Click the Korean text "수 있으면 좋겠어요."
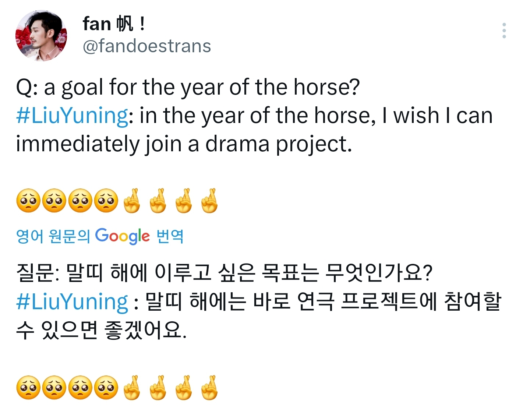Image resolution: width=530 pixels, height=420 pixels. point(101,330)
